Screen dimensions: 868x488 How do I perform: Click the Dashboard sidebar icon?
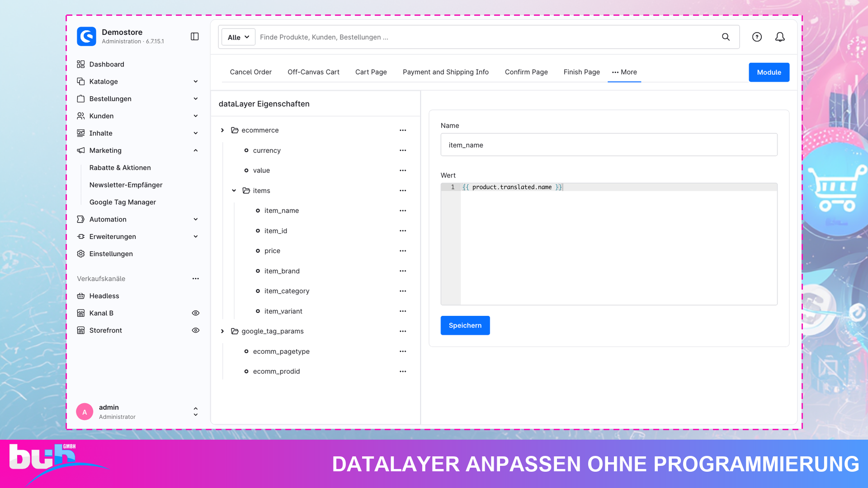pyautogui.click(x=81, y=64)
